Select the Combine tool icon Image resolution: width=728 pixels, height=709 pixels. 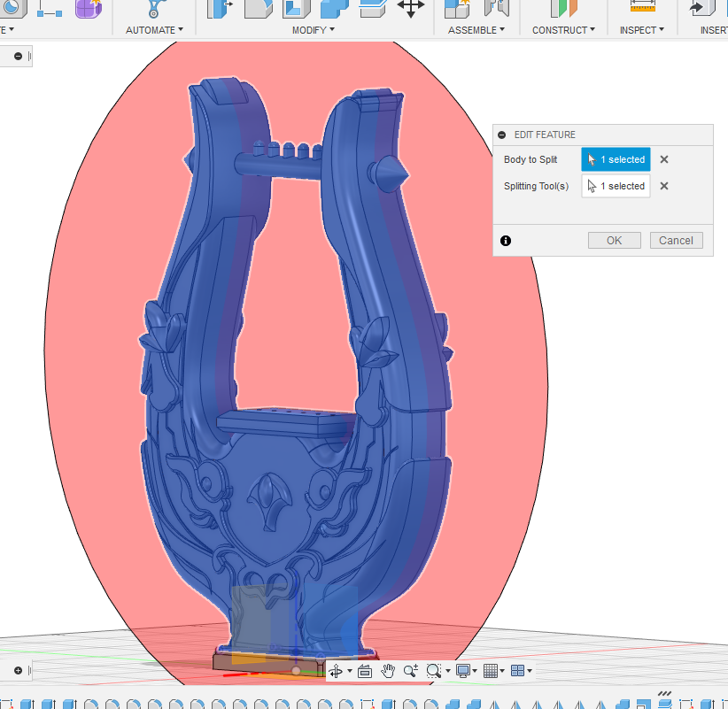[335, 8]
